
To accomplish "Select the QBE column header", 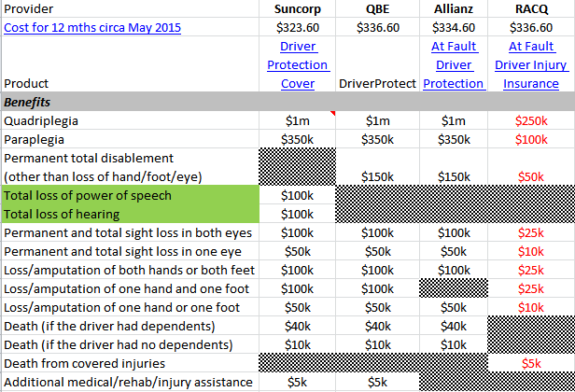I will (378, 8).
